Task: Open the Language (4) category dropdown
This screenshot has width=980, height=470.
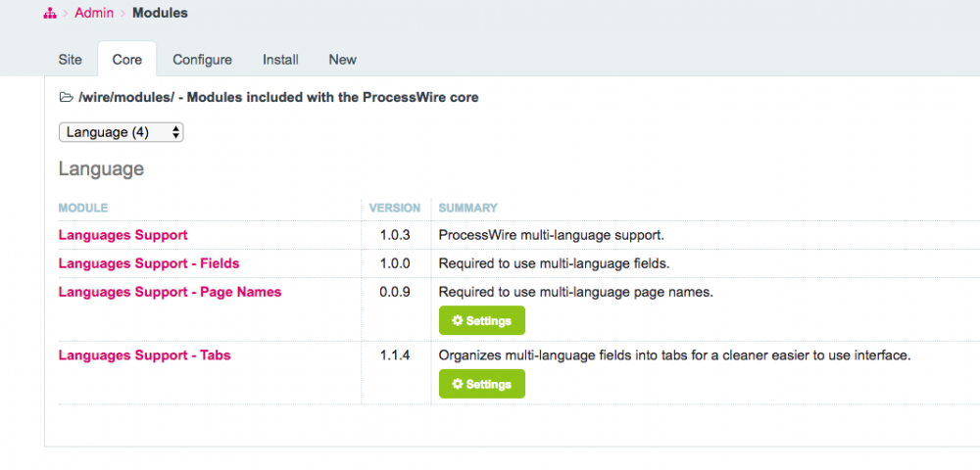Action: (122, 132)
